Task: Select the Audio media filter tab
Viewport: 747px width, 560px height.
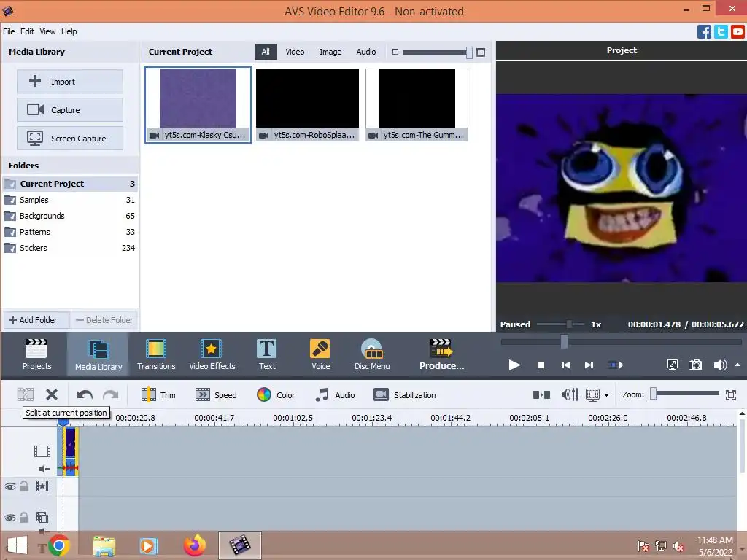Action: pyautogui.click(x=366, y=52)
